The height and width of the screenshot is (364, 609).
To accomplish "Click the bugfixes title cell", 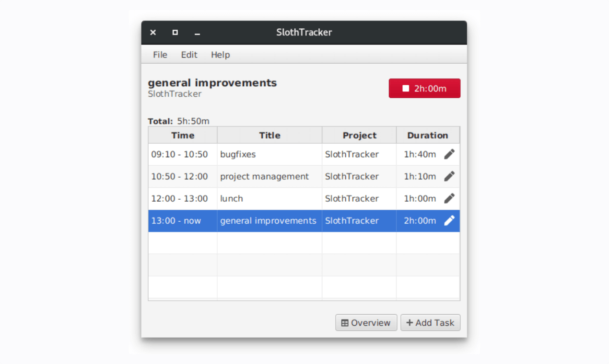I will (x=269, y=154).
